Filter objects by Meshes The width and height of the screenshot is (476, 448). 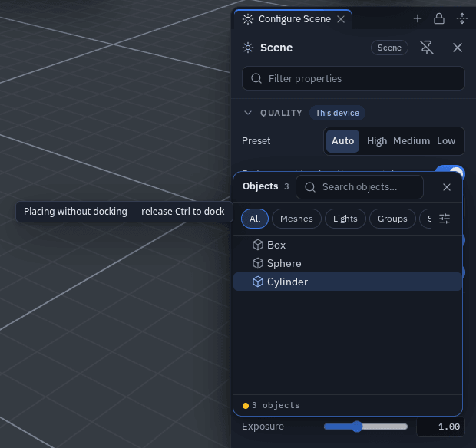click(296, 219)
